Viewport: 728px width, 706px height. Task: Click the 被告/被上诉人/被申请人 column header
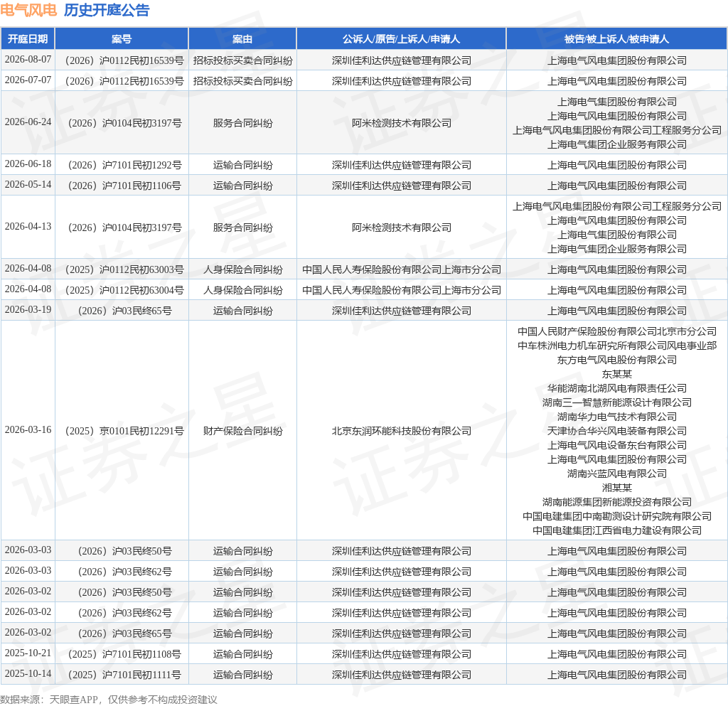[616, 39]
